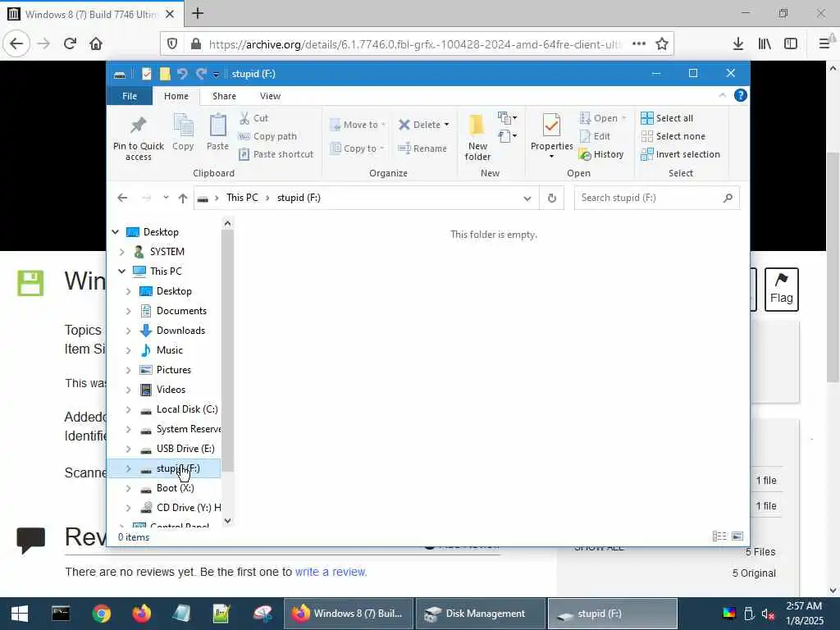Image resolution: width=840 pixels, height=630 pixels.
Task: Open the Easy access dropdown icon
Action: click(507, 136)
